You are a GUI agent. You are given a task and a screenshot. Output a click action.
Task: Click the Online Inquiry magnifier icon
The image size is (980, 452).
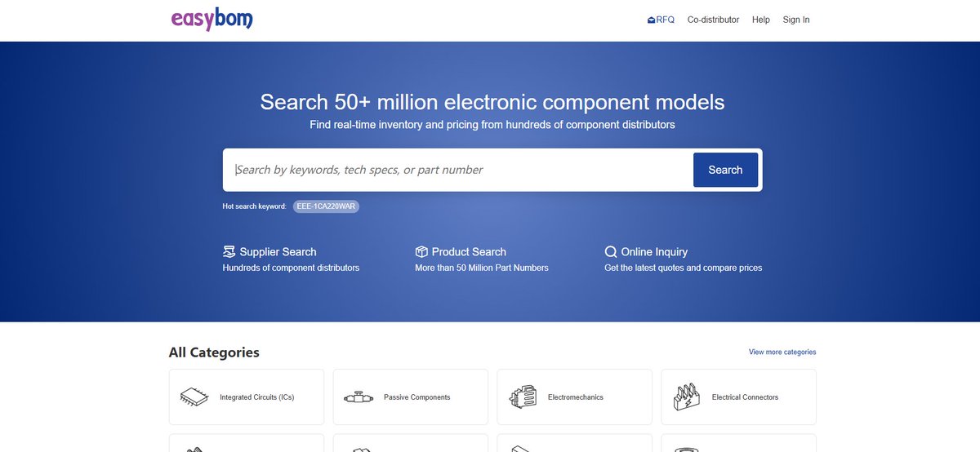611,251
